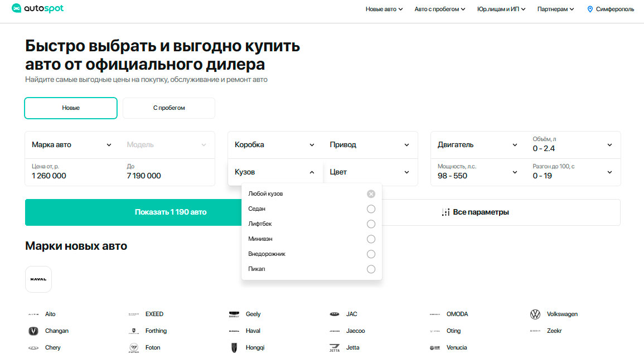Select the Минивэн body type radio
Screen dimensions: 644x354
point(371,239)
